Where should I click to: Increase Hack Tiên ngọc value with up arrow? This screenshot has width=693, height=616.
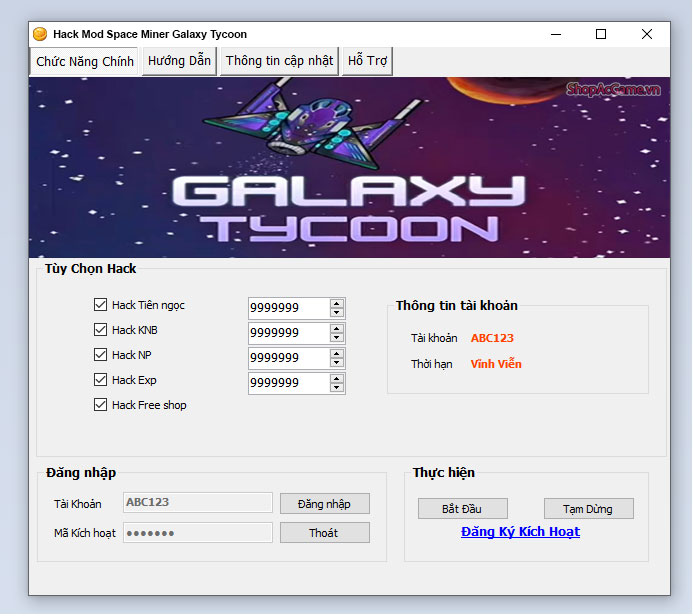coord(337,304)
